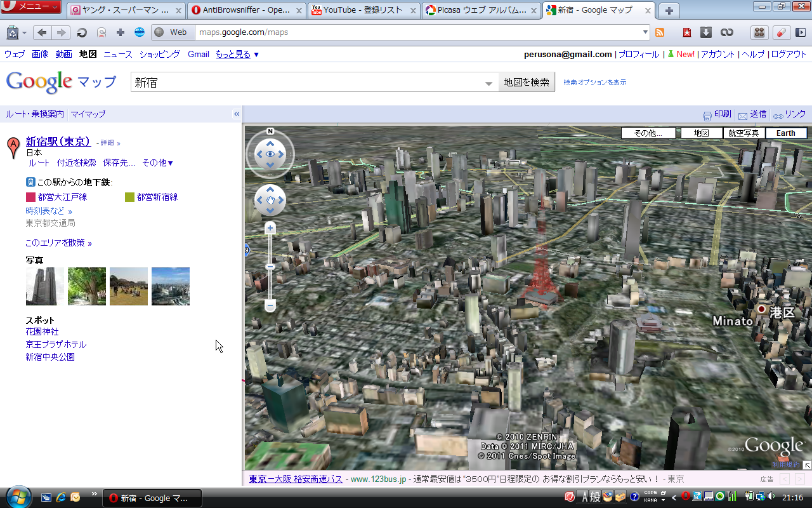Open the city skyline photo thumbnail

[171, 286]
